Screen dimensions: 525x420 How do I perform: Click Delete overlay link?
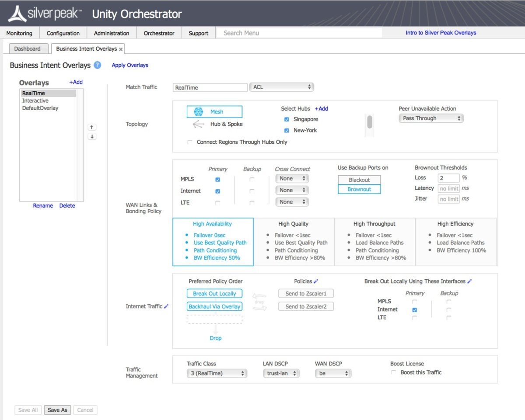67,205
